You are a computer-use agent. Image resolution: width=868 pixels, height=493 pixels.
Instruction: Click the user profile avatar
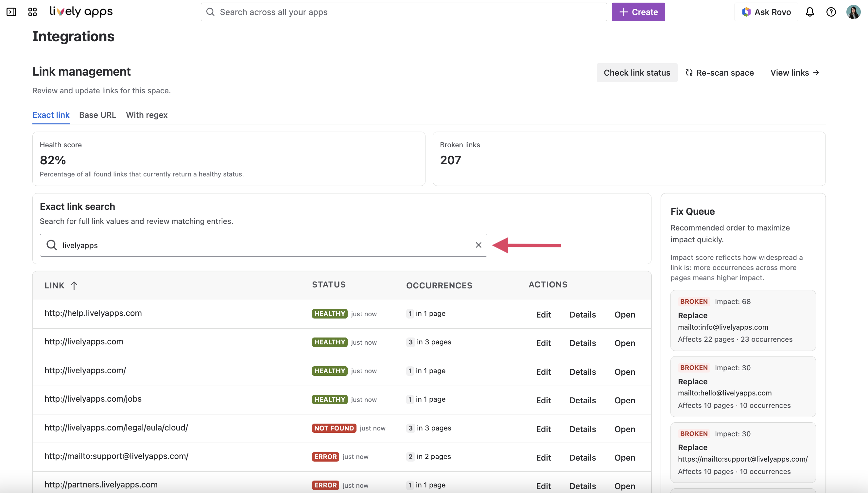click(x=854, y=11)
